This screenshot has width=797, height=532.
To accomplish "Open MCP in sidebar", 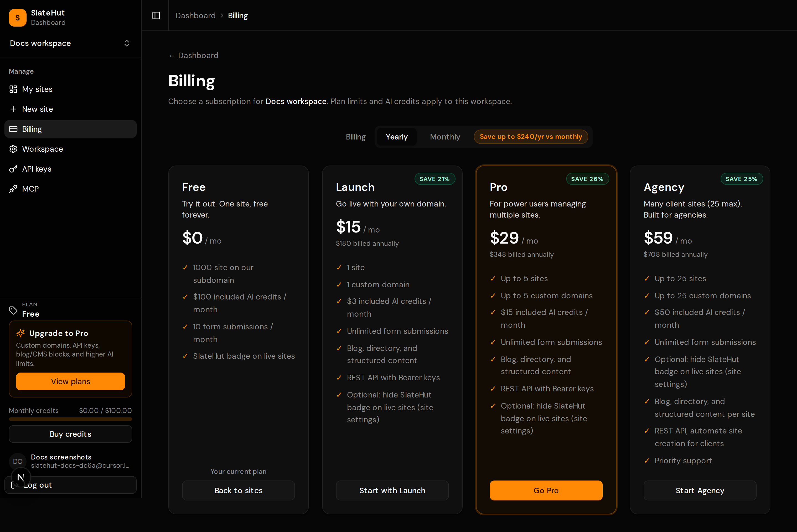I will click(71, 189).
